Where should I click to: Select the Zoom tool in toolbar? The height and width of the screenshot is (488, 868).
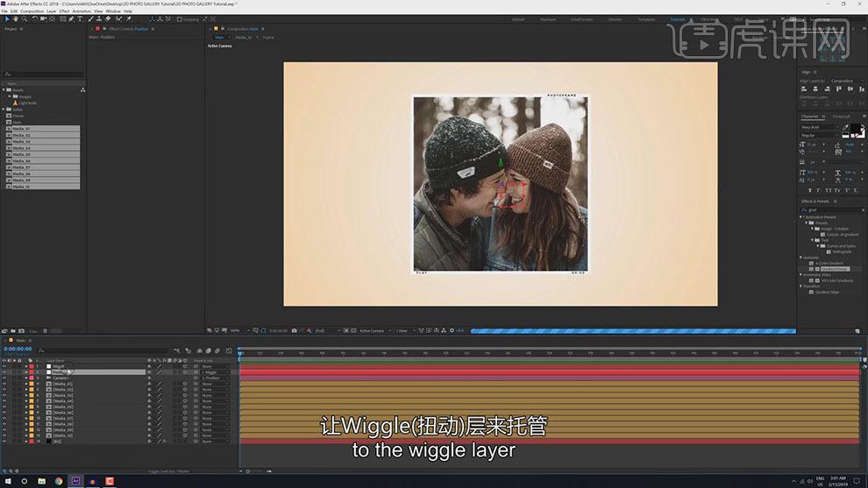pyautogui.click(x=24, y=18)
